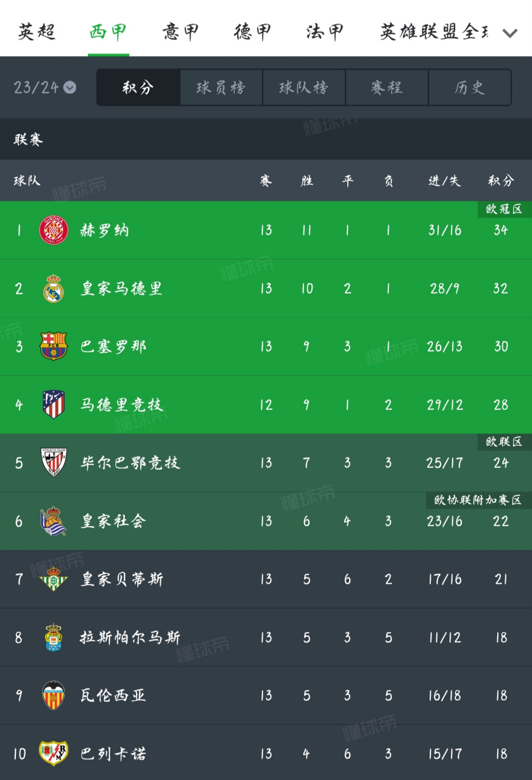Select the 德甲 league tab
This screenshot has height=780, width=532.
[x=252, y=32]
